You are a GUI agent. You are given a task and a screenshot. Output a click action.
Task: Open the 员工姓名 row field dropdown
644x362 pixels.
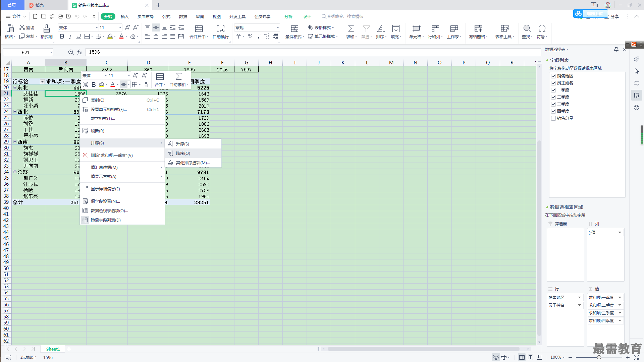click(x=579, y=305)
